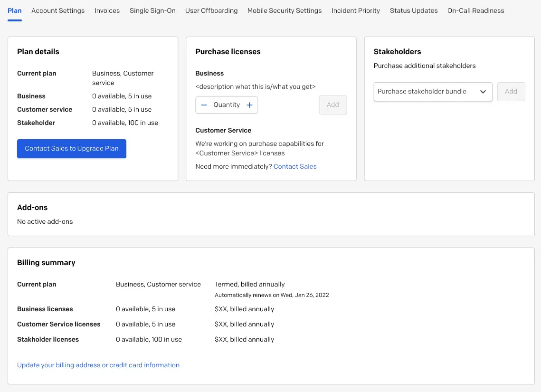Click Add button for Business licenses
The height and width of the screenshot is (392, 541).
point(332,105)
